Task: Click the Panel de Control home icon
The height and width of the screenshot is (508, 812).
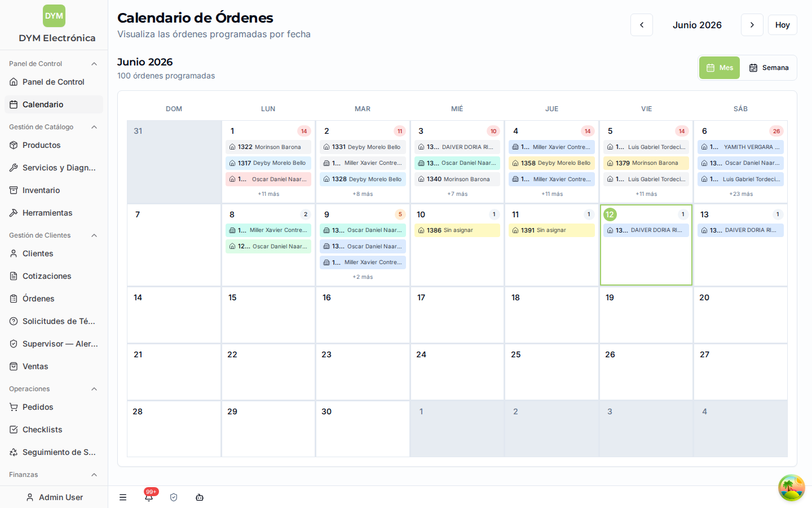Action: coord(14,82)
